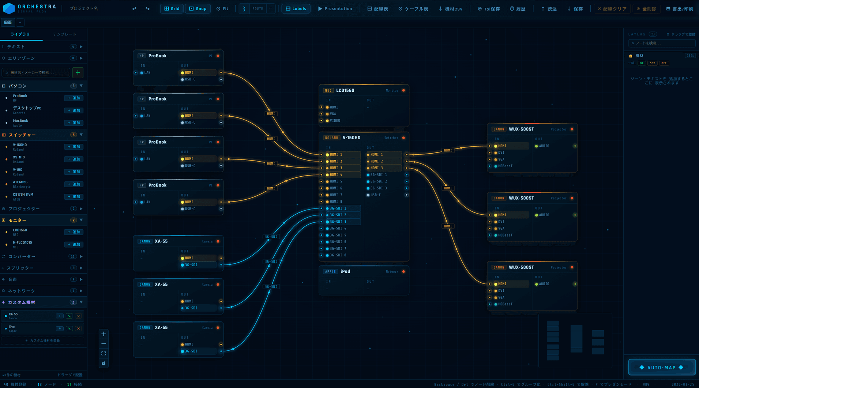This screenshot has width=868, height=395.
Task: Switch all equipment to SBY standby
Action: (x=652, y=63)
